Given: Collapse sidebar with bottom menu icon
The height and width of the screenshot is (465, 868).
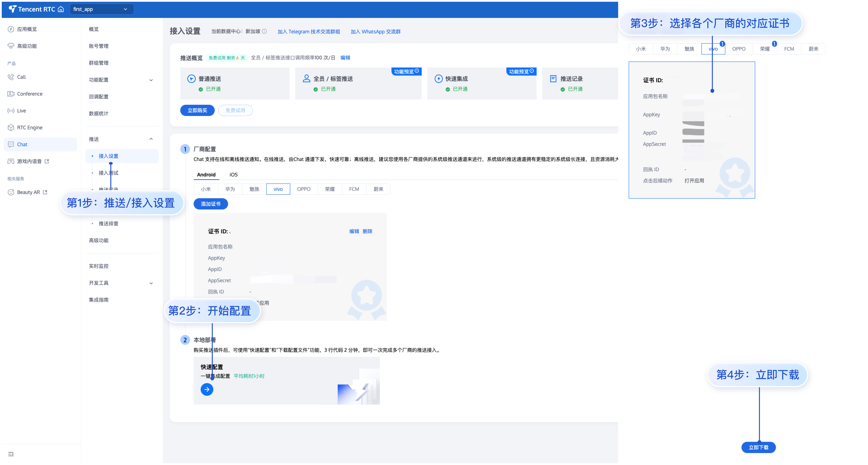Looking at the screenshot, I should (11, 454).
